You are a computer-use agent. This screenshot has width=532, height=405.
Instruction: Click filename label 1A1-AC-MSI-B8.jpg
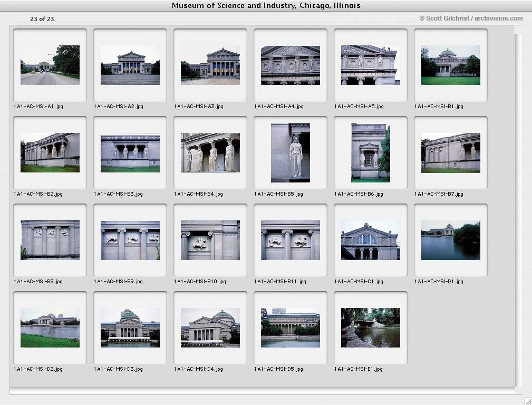coord(38,282)
